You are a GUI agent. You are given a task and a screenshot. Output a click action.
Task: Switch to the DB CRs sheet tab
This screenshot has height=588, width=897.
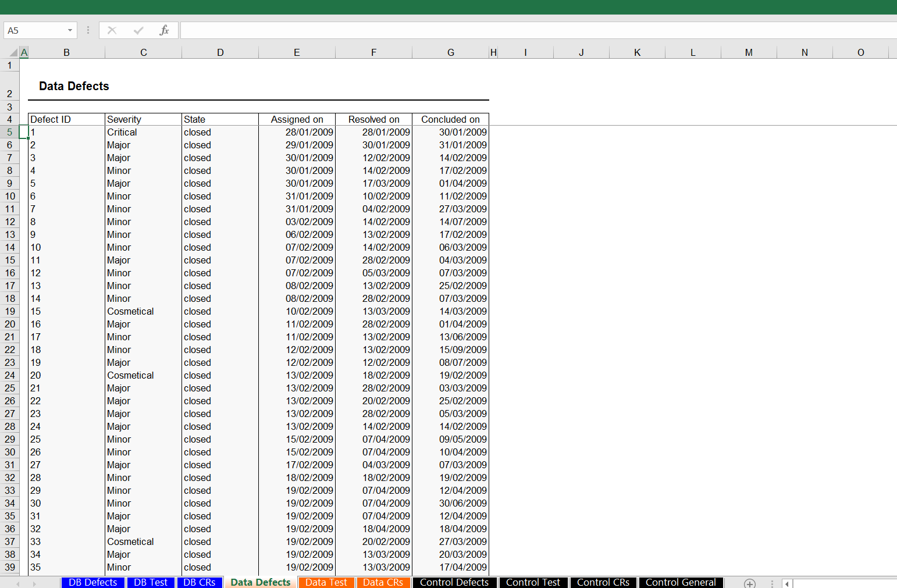[x=200, y=582]
